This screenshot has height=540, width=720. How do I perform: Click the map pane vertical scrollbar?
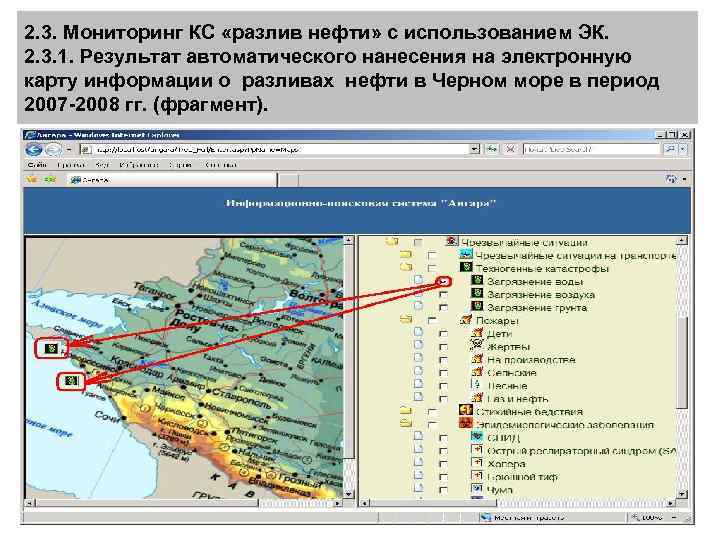pos(349,367)
